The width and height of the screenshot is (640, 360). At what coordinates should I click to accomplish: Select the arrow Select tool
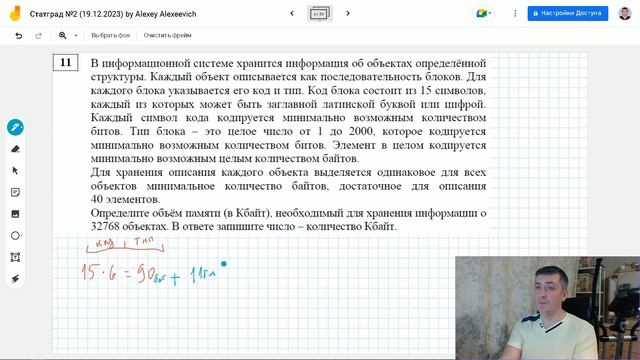16,171
